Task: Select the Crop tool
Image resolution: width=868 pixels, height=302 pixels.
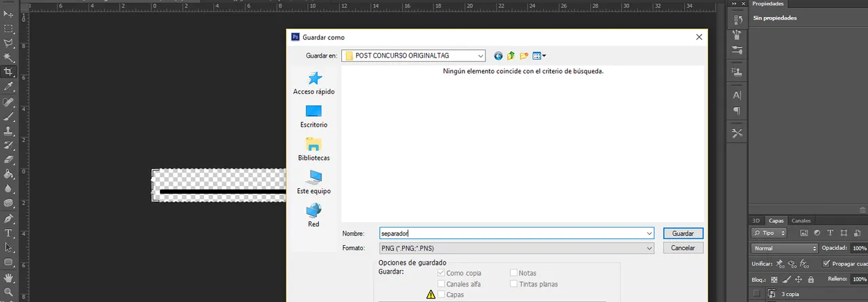Action: [9, 72]
